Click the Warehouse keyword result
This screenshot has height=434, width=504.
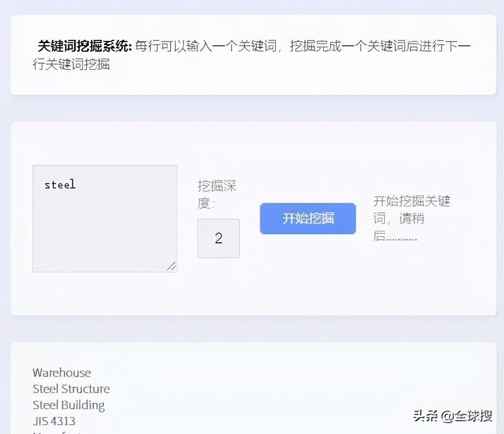[61, 372]
